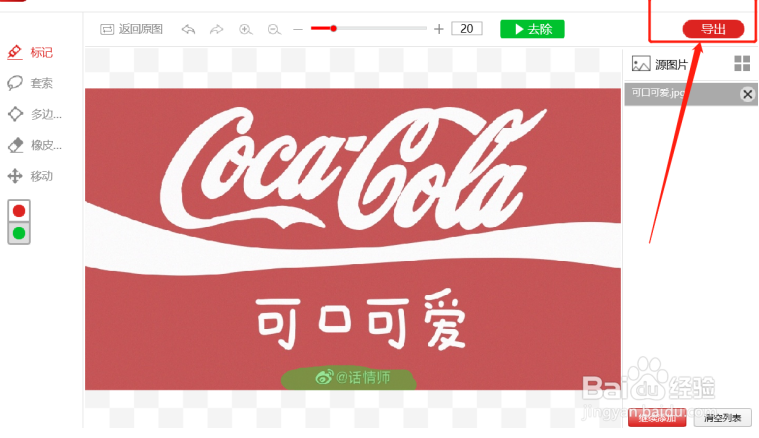759x438 pixels.
Task: Click the brush size value field
Action: [x=467, y=29]
